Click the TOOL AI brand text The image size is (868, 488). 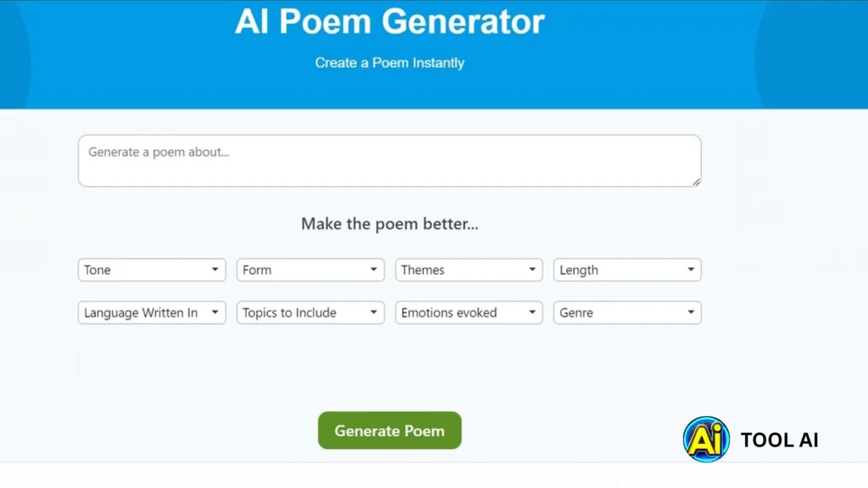779,440
